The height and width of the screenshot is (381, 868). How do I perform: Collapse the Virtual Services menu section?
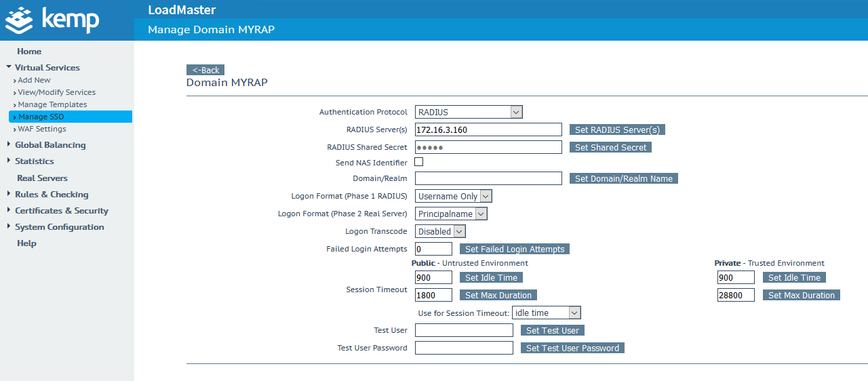click(47, 68)
